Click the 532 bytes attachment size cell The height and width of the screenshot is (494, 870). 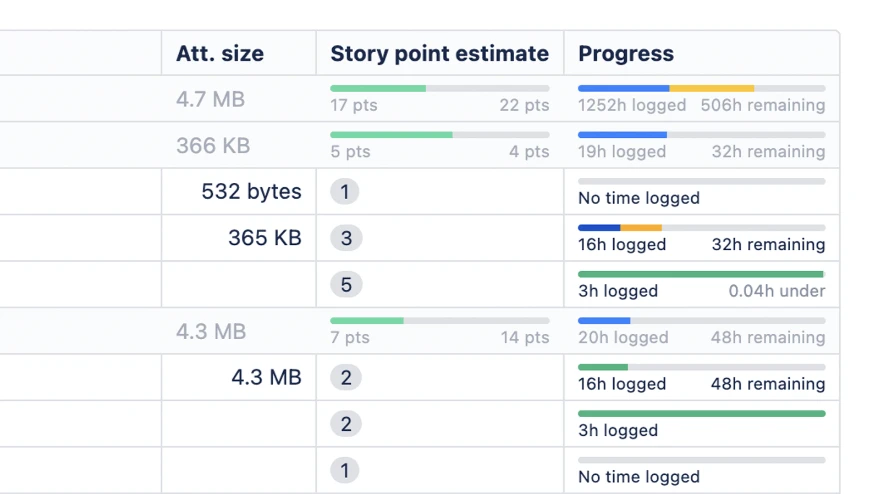[x=251, y=192]
